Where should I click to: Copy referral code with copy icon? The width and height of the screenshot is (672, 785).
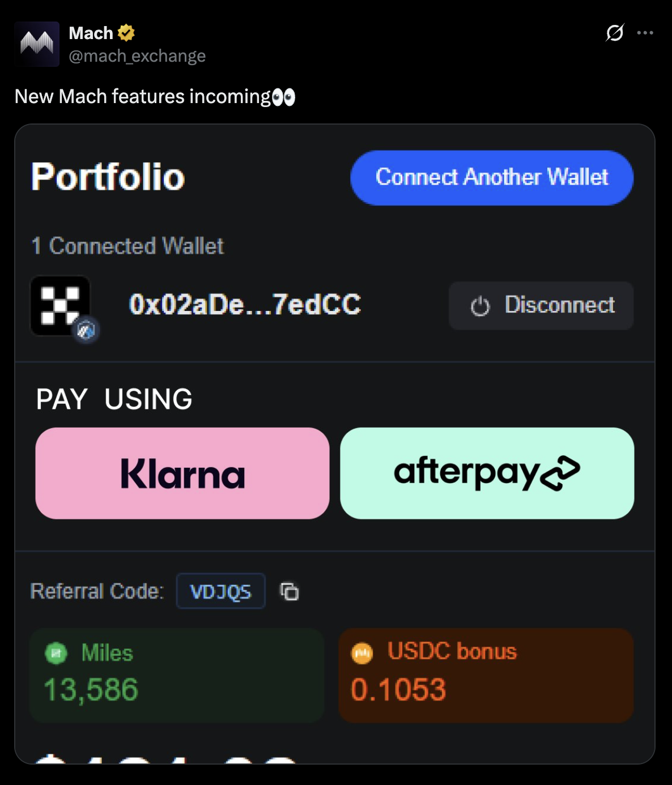pos(290,591)
